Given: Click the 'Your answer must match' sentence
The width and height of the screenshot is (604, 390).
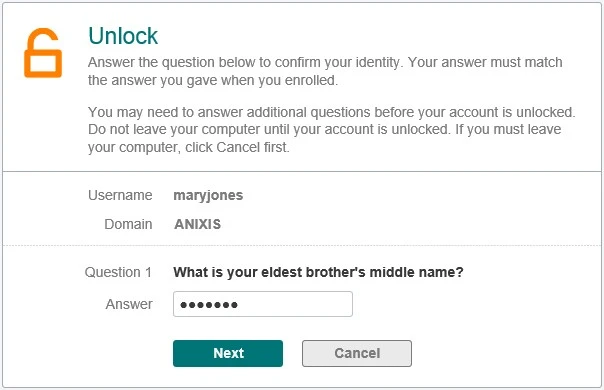Looking at the screenshot, I should [325, 71].
